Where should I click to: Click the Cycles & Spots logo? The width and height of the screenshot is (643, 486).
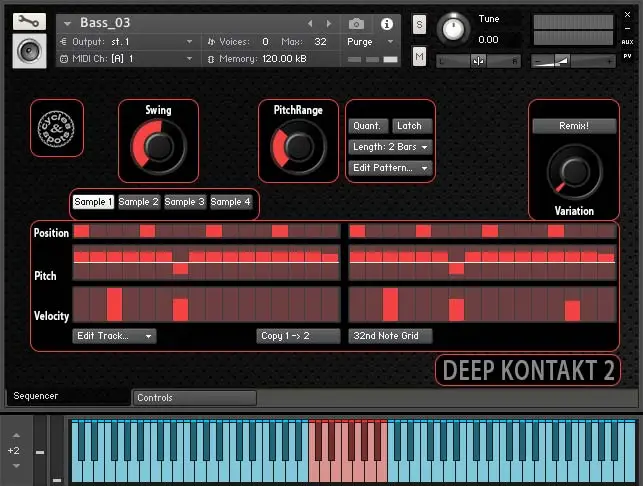click(x=57, y=128)
